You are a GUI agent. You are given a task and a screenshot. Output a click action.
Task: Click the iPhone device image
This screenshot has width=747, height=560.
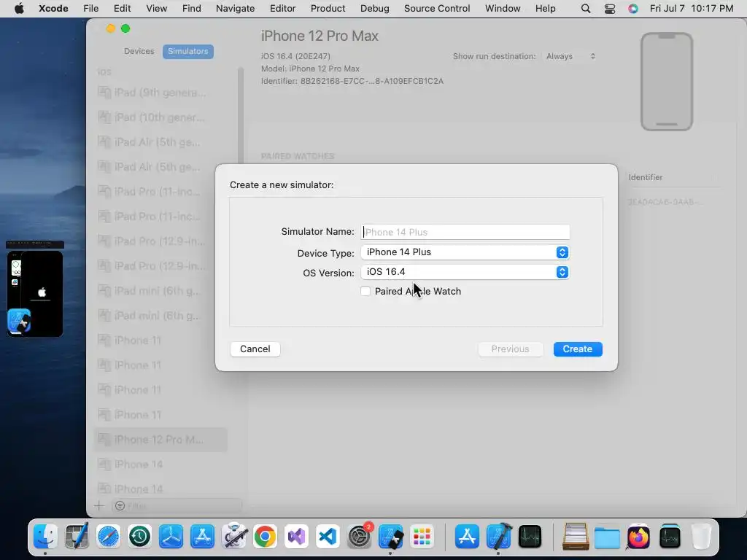coord(667,82)
